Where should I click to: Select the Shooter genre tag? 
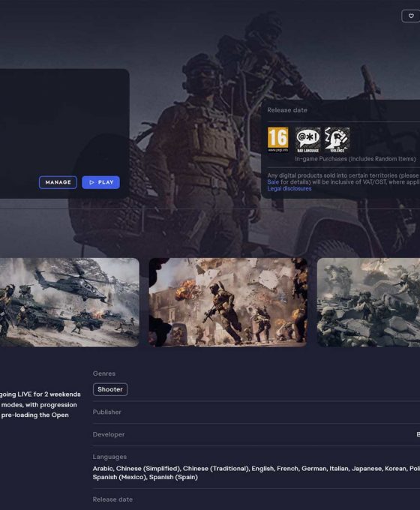(110, 389)
